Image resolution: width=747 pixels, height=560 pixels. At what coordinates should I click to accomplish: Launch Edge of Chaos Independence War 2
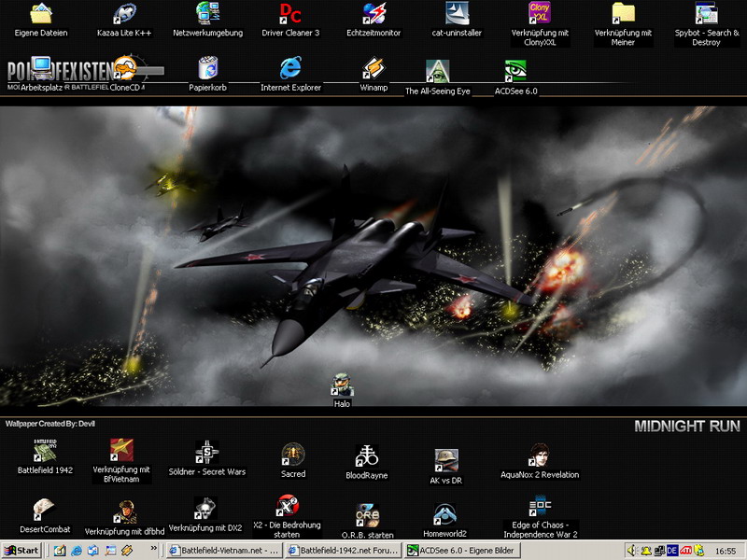540,506
